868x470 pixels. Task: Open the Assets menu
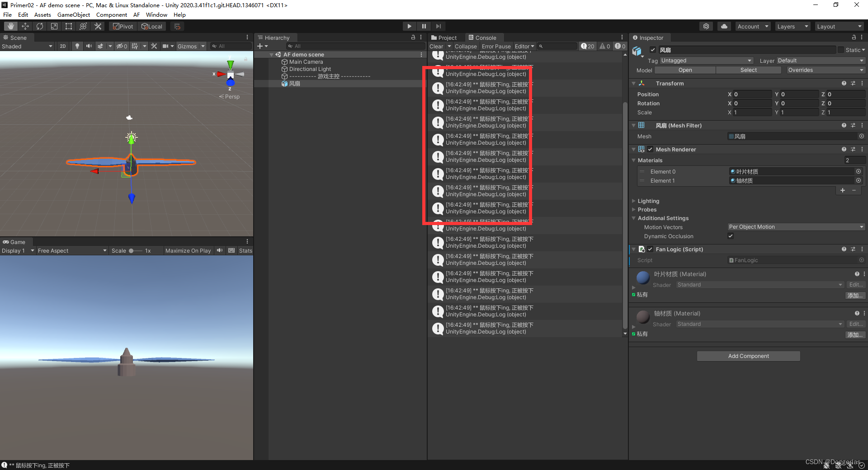[42, 14]
